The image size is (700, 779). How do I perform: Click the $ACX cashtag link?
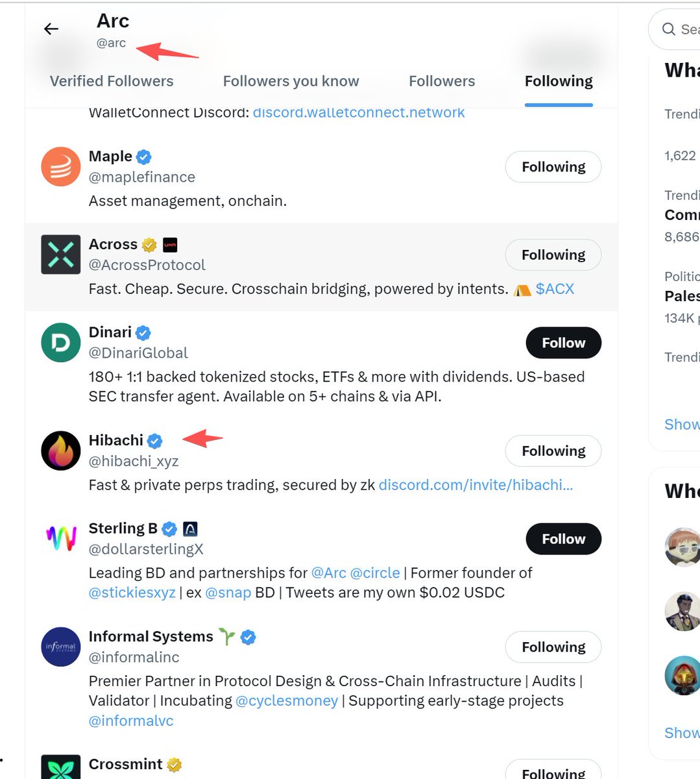555,289
